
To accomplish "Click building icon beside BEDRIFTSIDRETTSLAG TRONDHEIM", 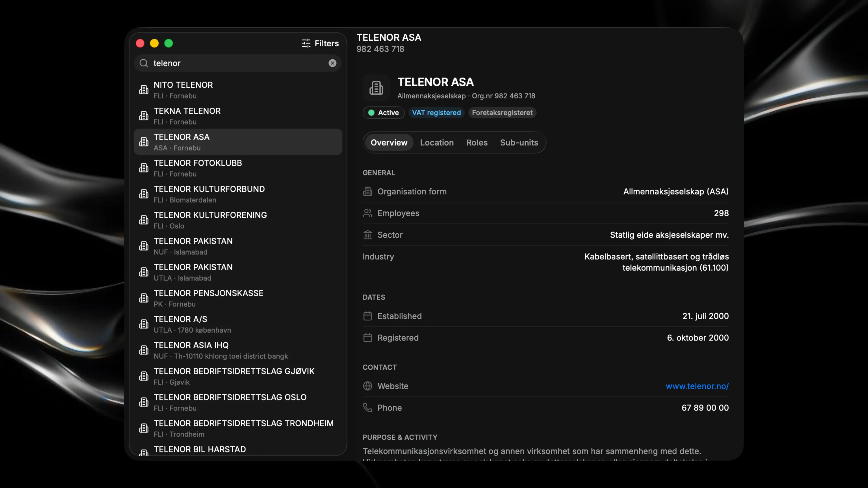I will tap(144, 428).
